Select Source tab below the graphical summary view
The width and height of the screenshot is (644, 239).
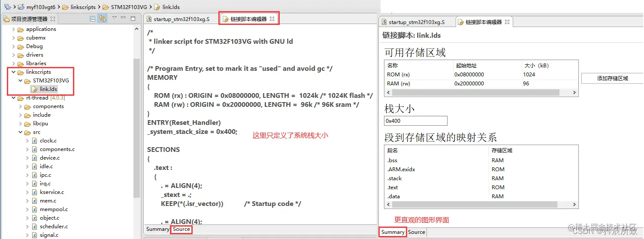pyautogui.click(x=416, y=232)
